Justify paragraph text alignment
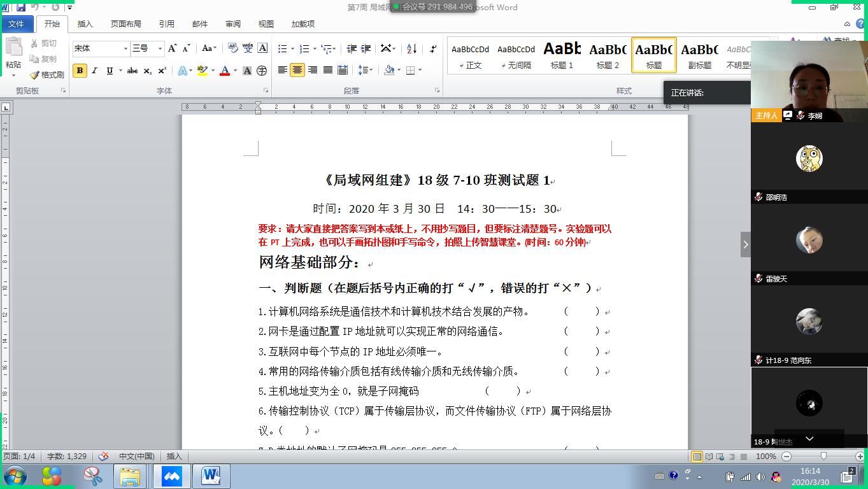Viewport: 868px width, 489px height. click(x=327, y=70)
